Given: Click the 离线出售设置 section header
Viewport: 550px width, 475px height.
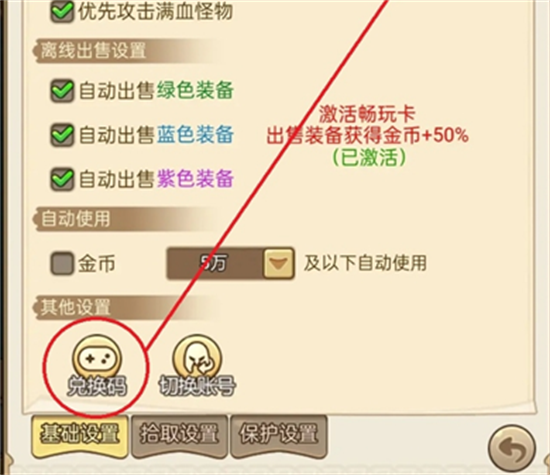Looking at the screenshot, I should coord(93,51).
